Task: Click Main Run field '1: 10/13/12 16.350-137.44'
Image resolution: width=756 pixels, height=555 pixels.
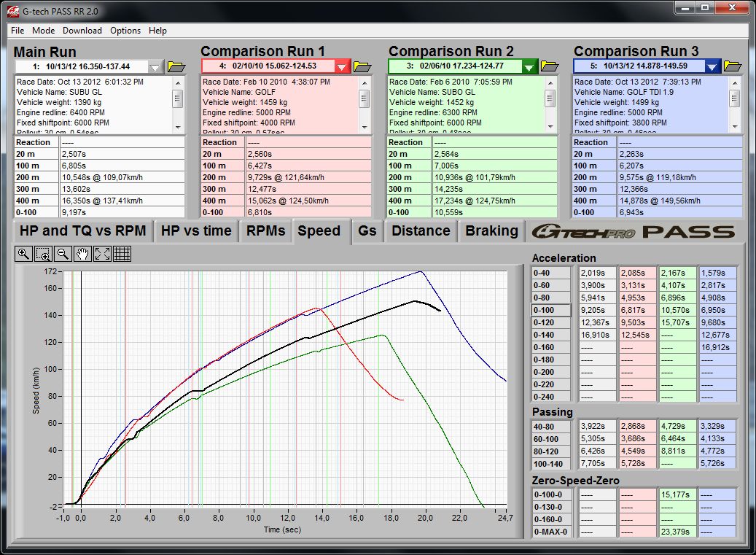Action: click(x=81, y=67)
